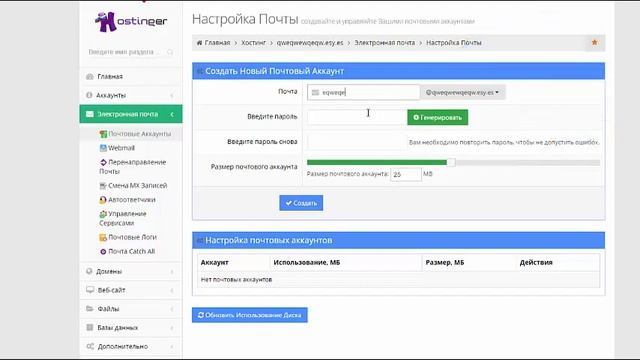The height and width of the screenshot is (360, 640).
Task: Expand the Веб-сайт section chevron
Action: (172, 290)
